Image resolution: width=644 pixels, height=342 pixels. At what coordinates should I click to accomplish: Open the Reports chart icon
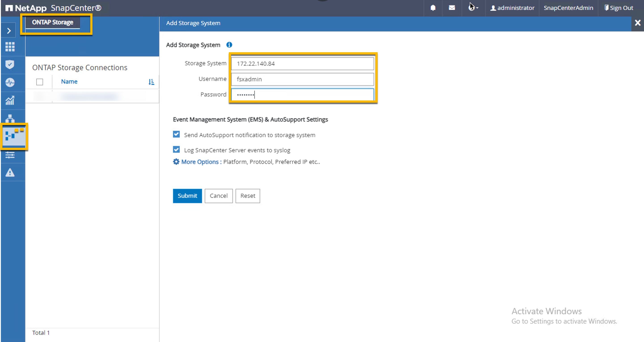tap(10, 100)
